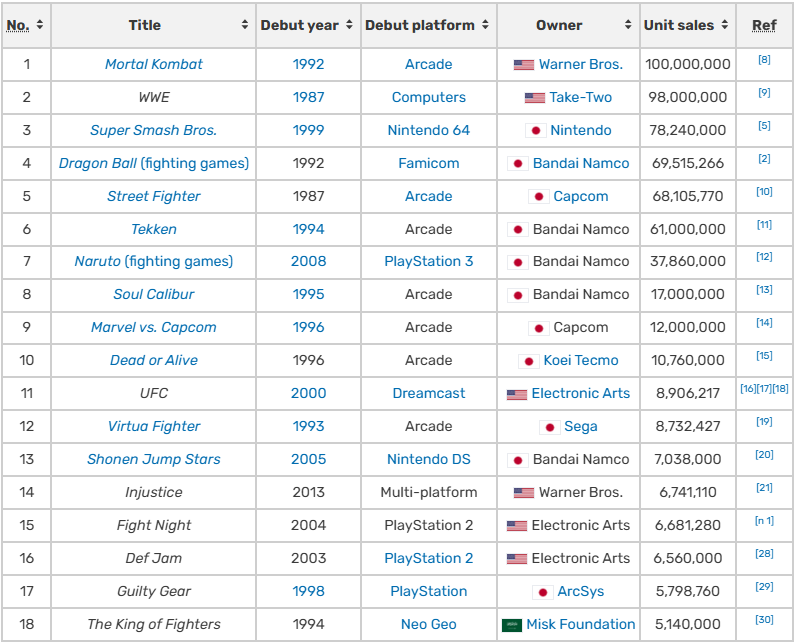Open footnote [n 1] for Fight Night
The image size is (794, 642).
point(764,521)
